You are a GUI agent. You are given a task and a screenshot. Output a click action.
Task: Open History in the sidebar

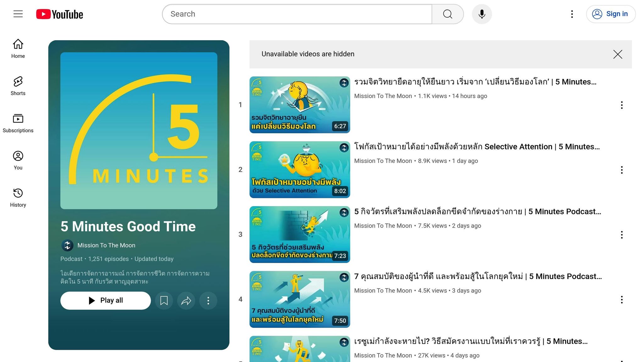coord(18,198)
